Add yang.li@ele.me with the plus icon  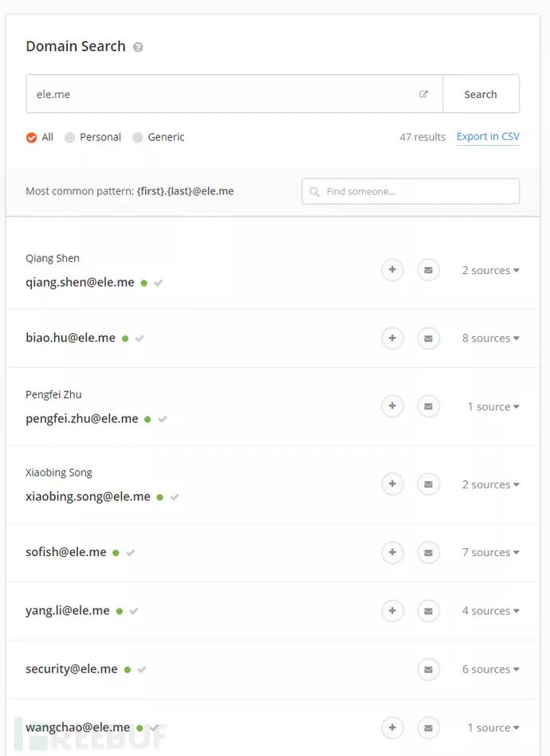392,611
